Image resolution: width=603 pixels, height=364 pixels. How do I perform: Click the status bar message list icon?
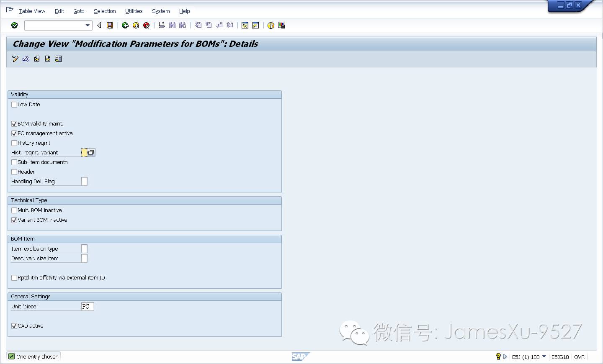click(x=498, y=356)
